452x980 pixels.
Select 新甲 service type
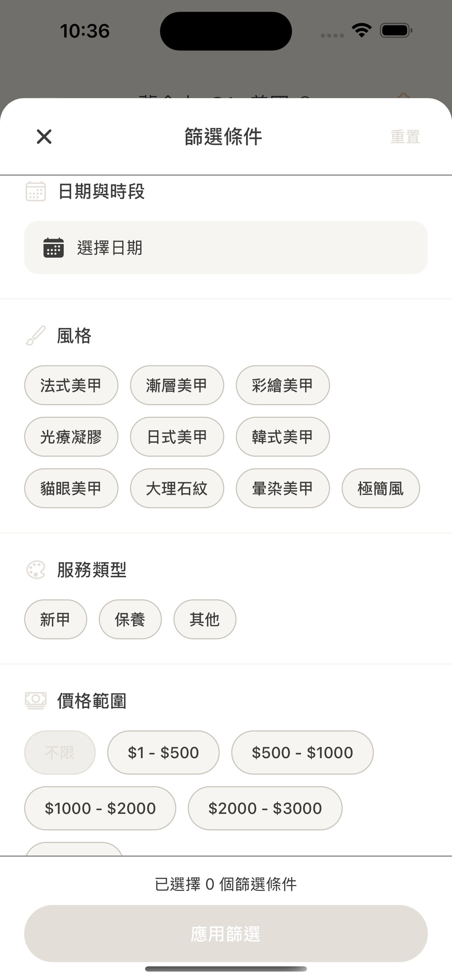coord(56,619)
